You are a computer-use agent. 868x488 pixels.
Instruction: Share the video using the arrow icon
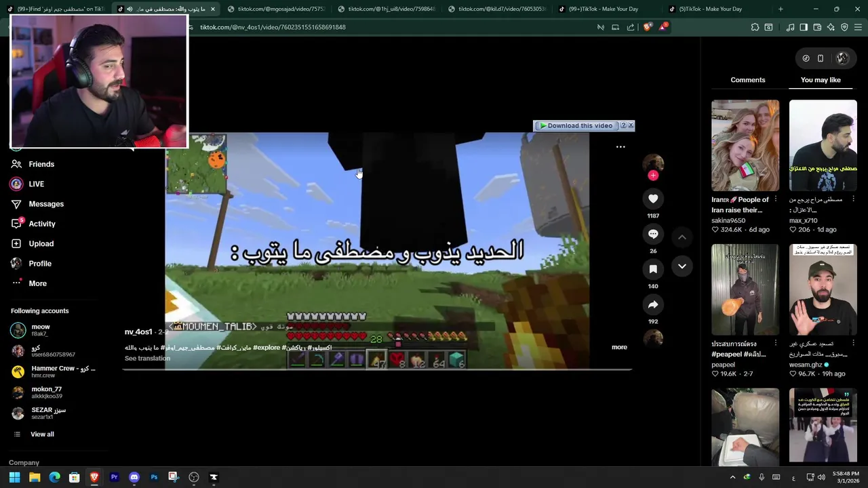653,304
